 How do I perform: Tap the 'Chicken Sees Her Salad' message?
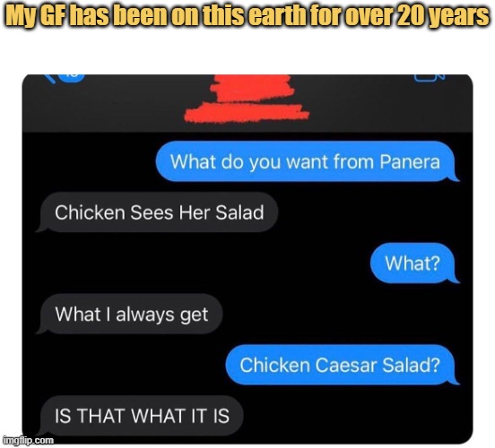coord(157,212)
